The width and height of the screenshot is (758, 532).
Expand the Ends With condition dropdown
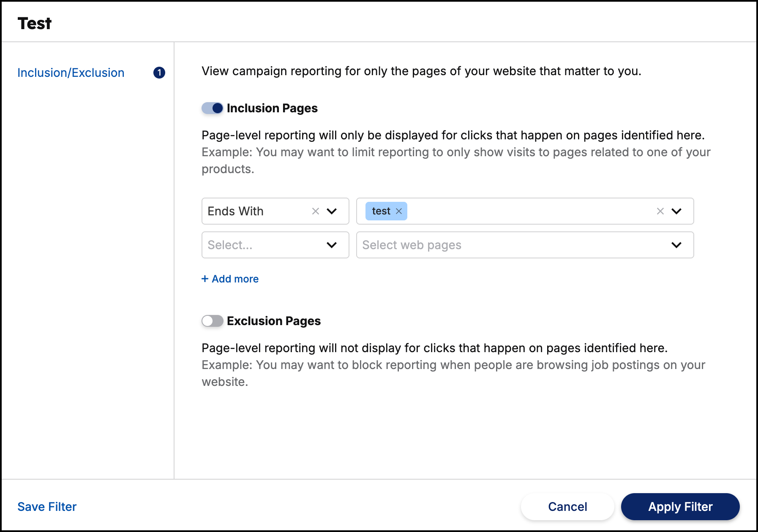(x=332, y=211)
